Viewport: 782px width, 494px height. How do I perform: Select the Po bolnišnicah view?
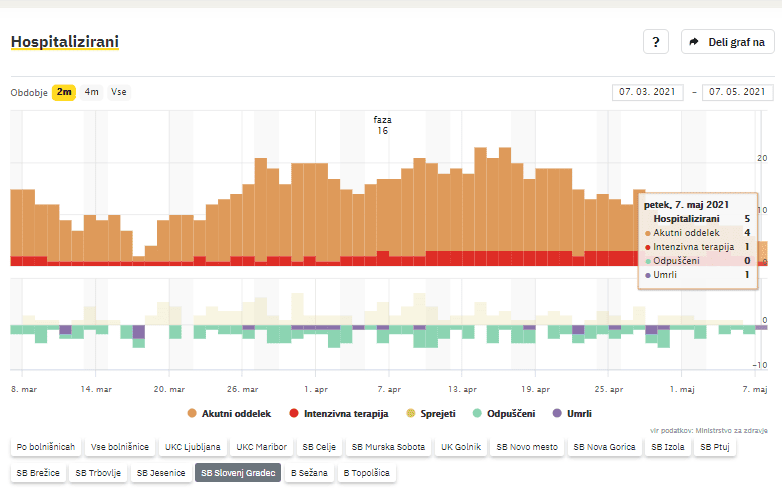[x=46, y=447]
